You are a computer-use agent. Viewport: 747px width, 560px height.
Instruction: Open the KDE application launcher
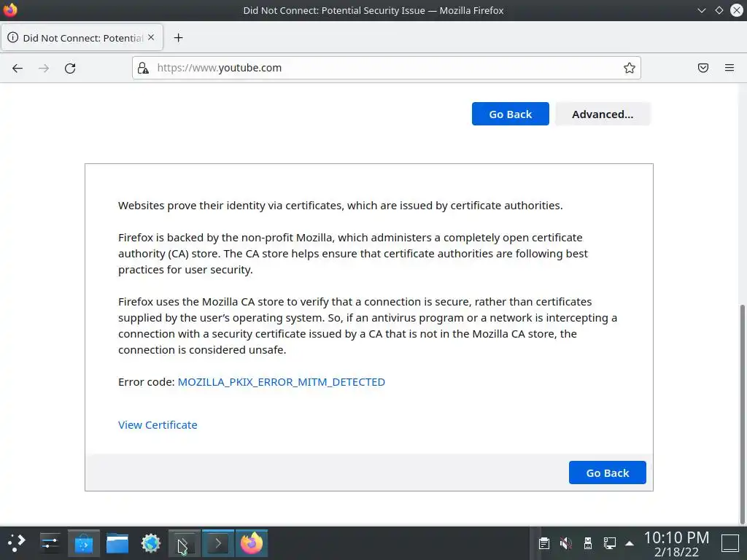(17, 542)
